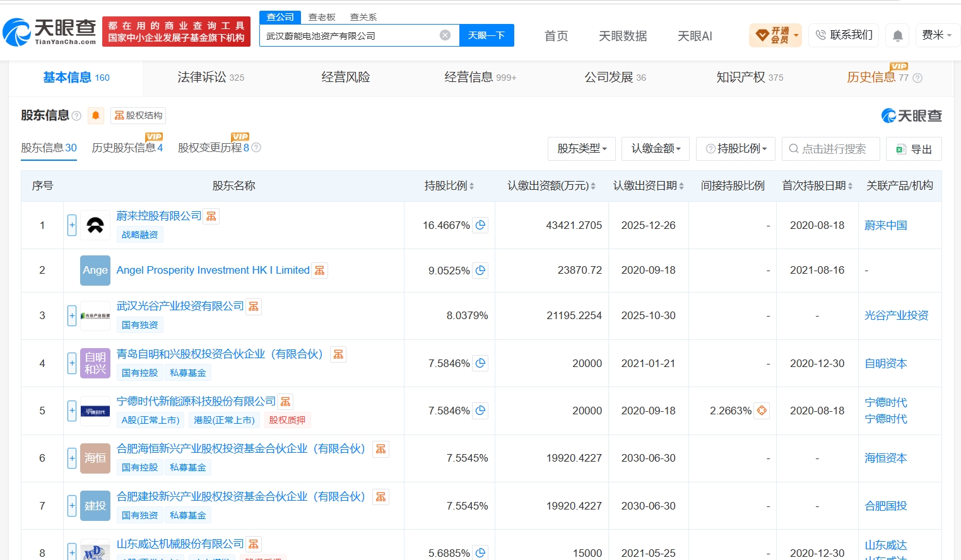Click pie chart icon beside 9.0525%
This screenshot has height=560, width=961.
tap(481, 271)
